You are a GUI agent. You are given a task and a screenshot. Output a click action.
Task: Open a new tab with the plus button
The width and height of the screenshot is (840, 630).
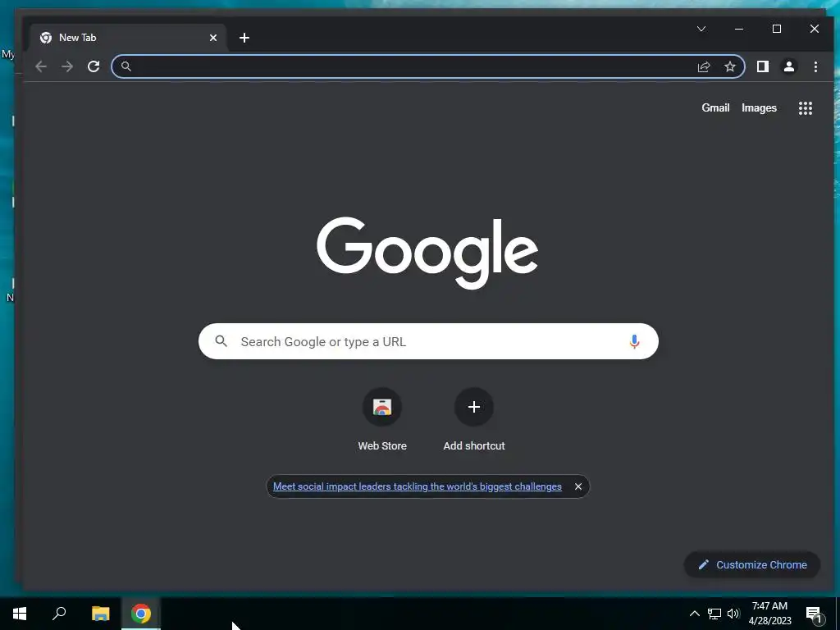point(244,38)
